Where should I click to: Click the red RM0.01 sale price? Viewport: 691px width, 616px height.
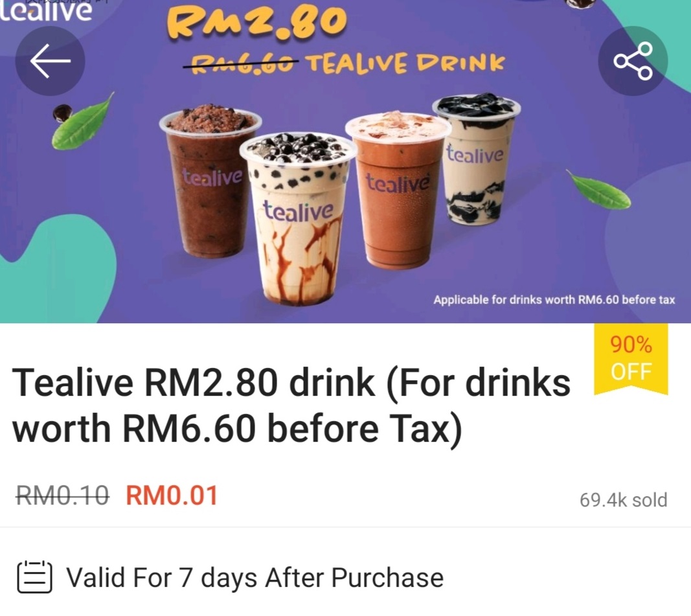172,496
